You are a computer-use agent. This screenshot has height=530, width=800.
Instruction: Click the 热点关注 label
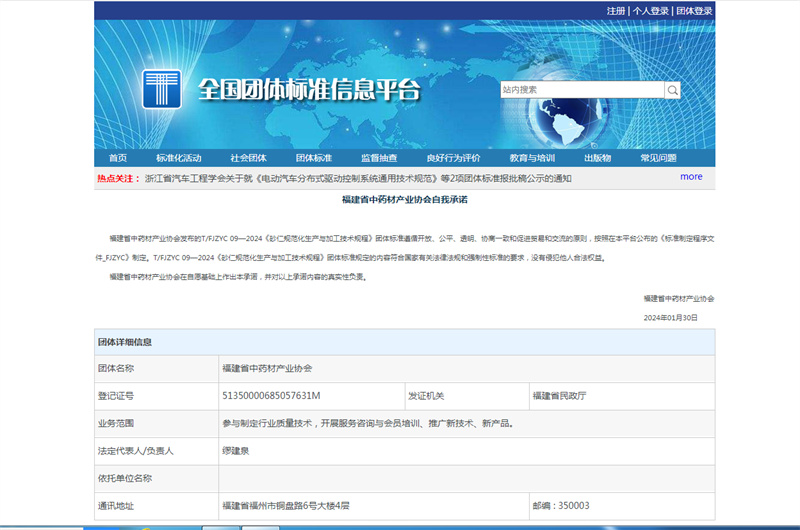pos(118,179)
